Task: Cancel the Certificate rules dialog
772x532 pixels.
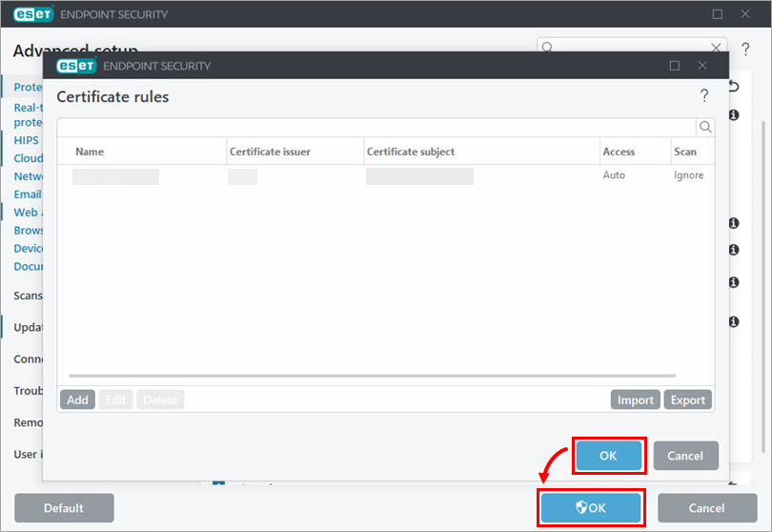Action: click(685, 456)
